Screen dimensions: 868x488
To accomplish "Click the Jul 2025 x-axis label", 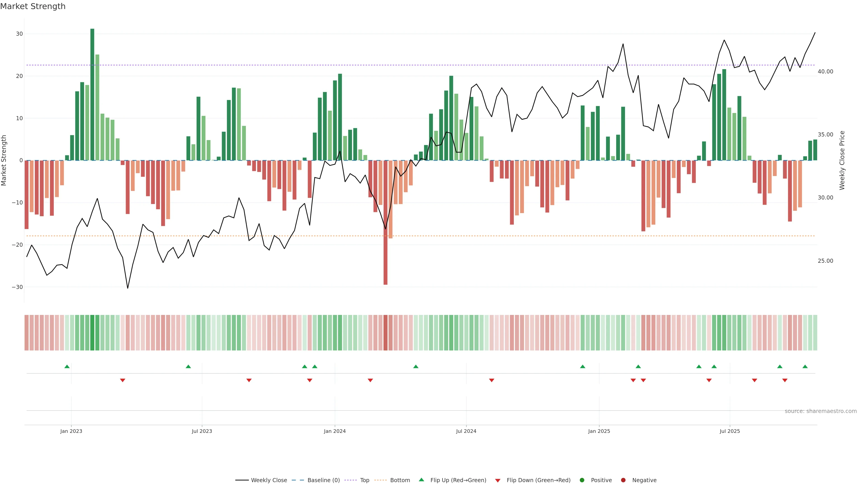I will pyautogui.click(x=729, y=431).
